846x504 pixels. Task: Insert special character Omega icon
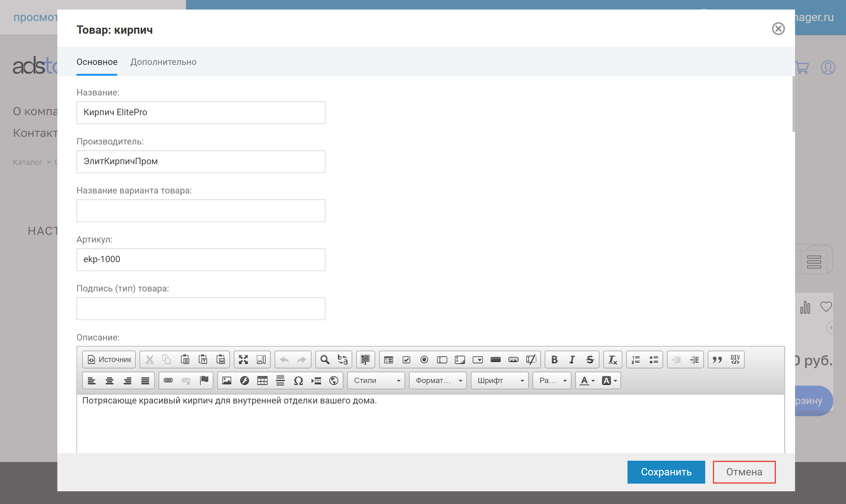click(298, 380)
